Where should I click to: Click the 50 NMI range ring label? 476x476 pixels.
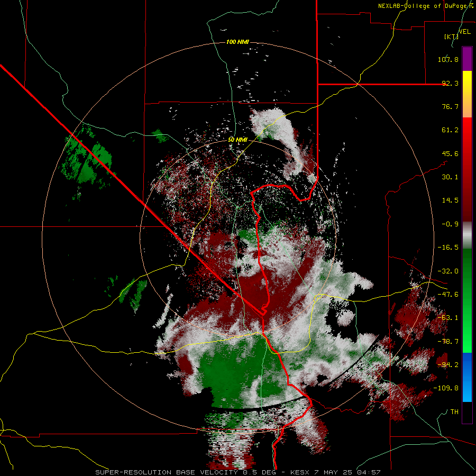(x=237, y=140)
